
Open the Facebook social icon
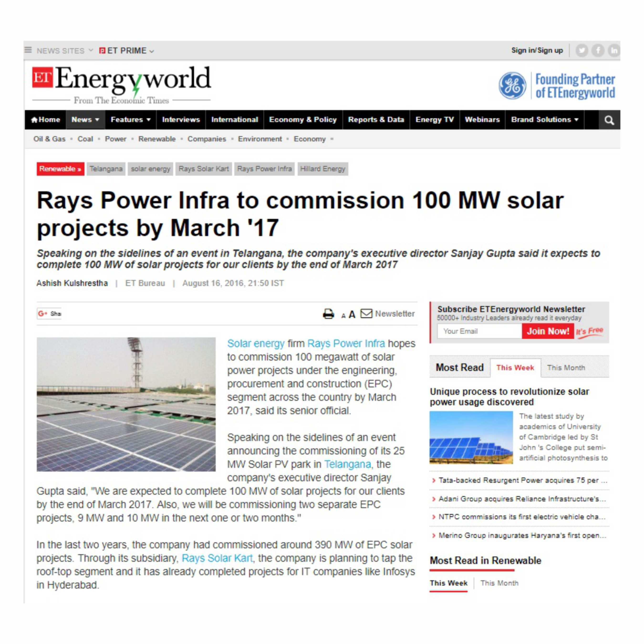[598, 51]
